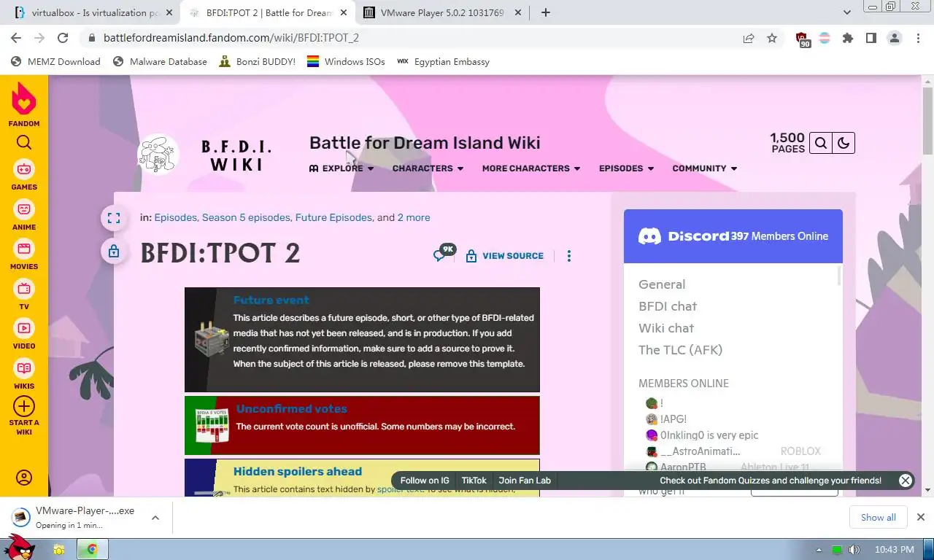
Task: Click the View Source button
Action: pyautogui.click(x=505, y=256)
